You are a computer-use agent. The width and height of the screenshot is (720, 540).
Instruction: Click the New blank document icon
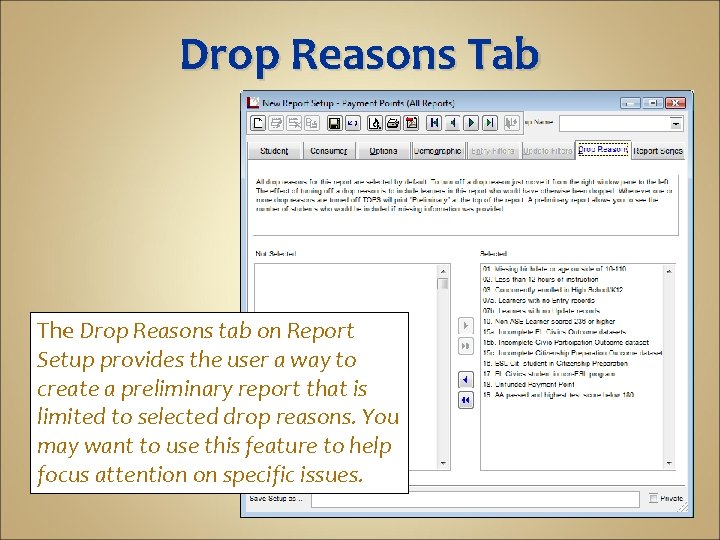point(258,123)
